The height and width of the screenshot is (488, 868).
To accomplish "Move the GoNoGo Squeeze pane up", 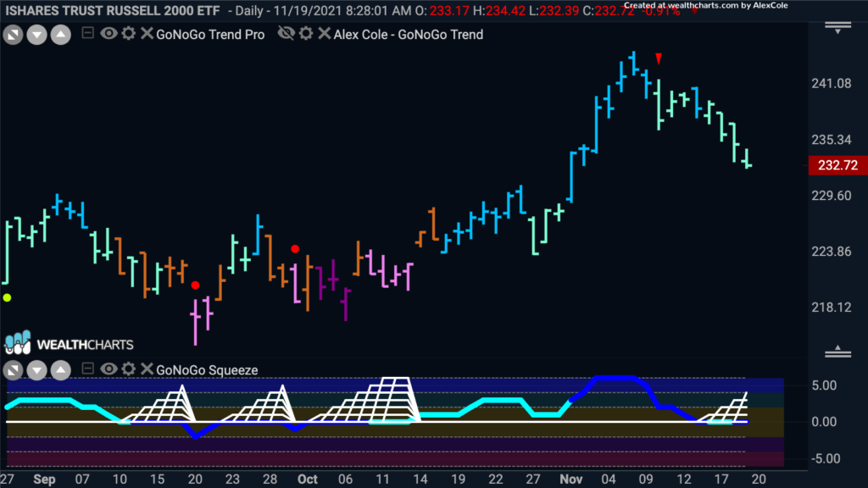I will (60, 370).
